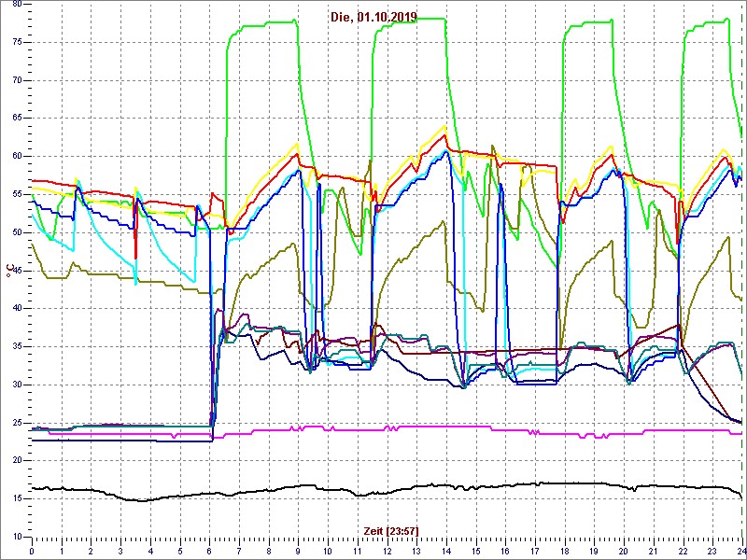Click the 35 label on the temperature axis
Viewport: 747px width, 560px height.
(15, 346)
